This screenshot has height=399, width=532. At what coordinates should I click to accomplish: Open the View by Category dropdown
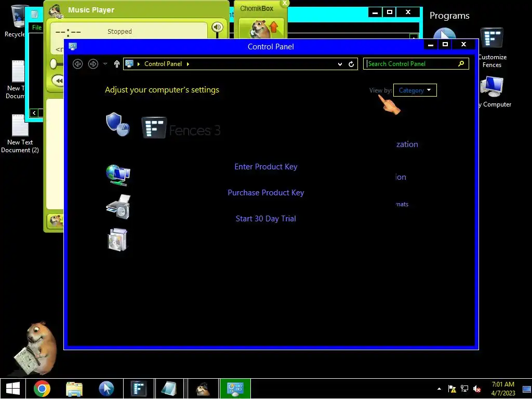click(x=415, y=90)
